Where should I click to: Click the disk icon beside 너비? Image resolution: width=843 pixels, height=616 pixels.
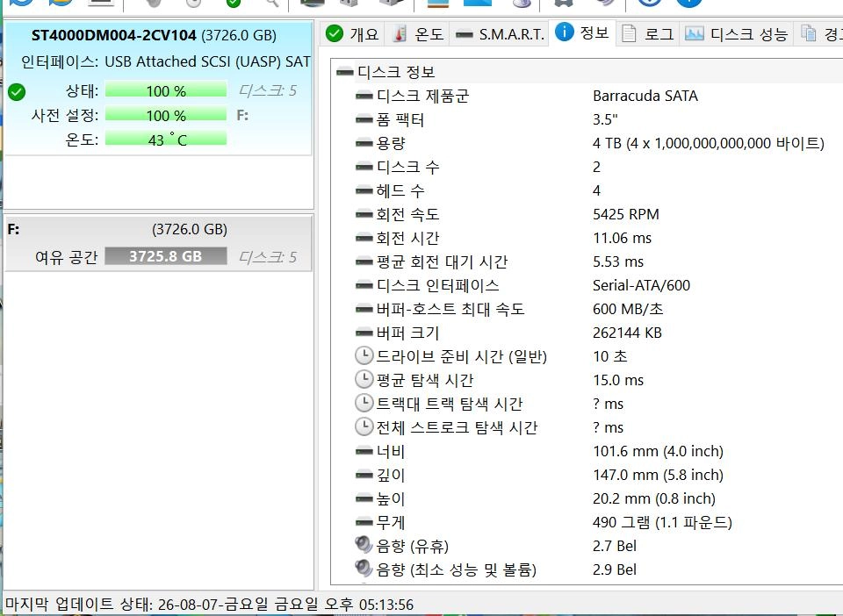364,451
